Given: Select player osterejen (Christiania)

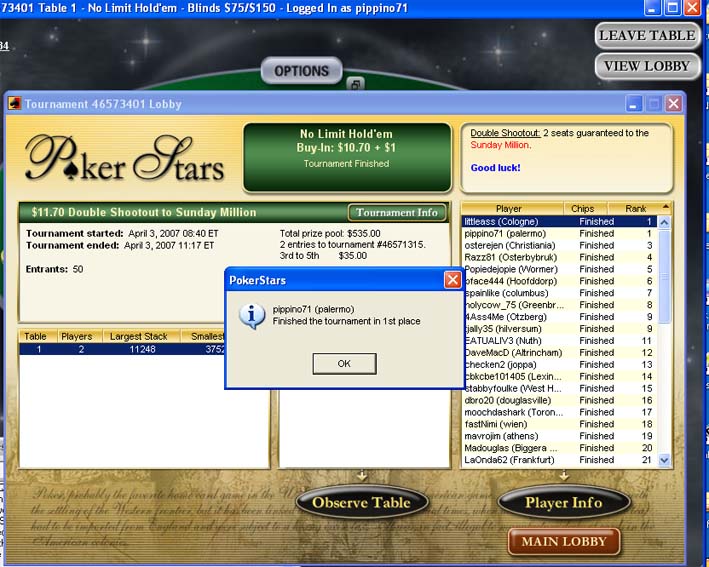Looking at the screenshot, I should [559, 246].
